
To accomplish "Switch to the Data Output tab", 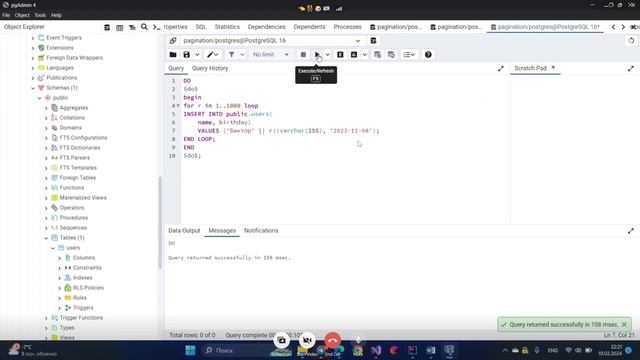I will pos(184,231).
